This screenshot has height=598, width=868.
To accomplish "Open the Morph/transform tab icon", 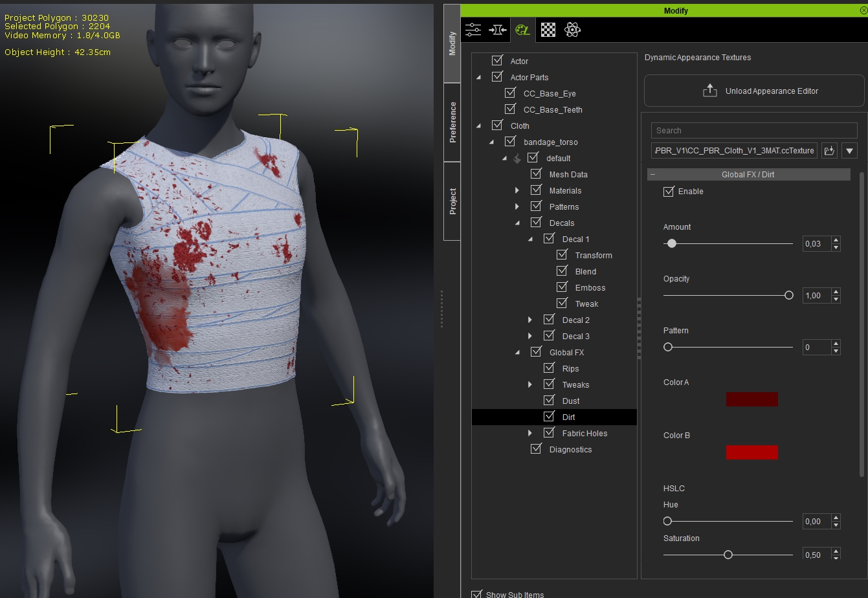I will tap(497, 30).
